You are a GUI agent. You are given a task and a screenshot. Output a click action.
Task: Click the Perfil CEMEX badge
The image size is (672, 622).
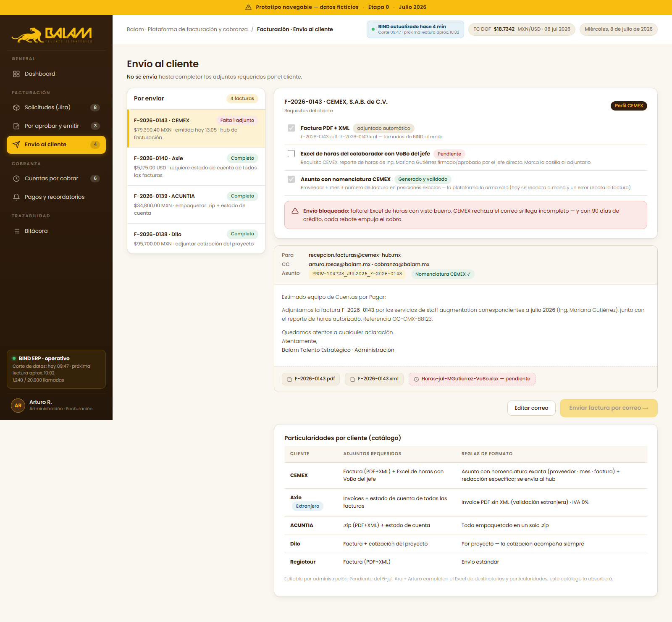pos(629,106)
